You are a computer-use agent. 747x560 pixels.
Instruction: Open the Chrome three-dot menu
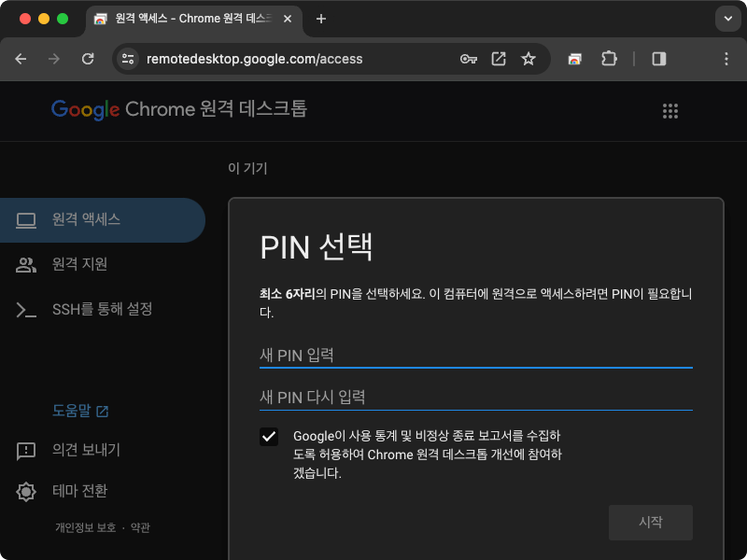(726, 58)
